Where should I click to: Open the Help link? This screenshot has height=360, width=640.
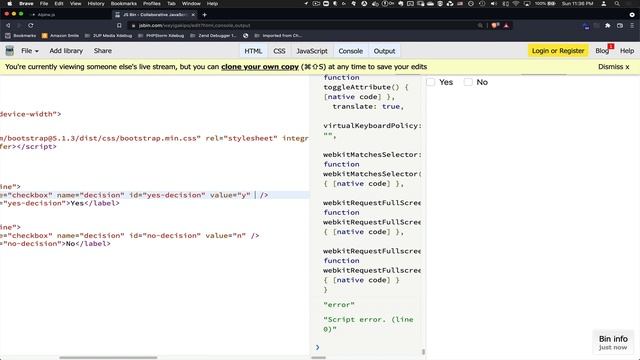pos(627,51)
